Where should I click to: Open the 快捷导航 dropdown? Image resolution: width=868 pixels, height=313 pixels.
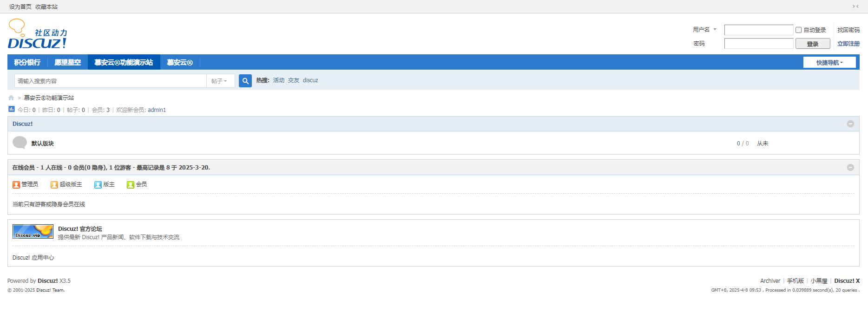tap(829, 63)
